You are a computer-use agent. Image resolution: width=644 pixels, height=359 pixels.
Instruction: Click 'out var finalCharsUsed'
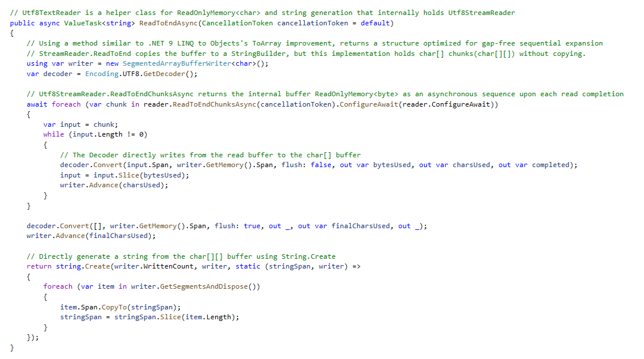tap(344, 226)
